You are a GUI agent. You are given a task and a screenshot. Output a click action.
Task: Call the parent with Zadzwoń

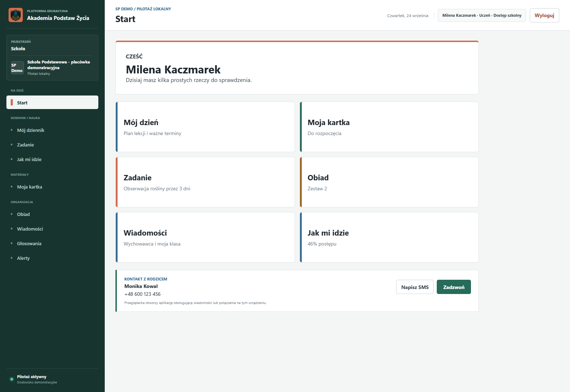[454, 287]
